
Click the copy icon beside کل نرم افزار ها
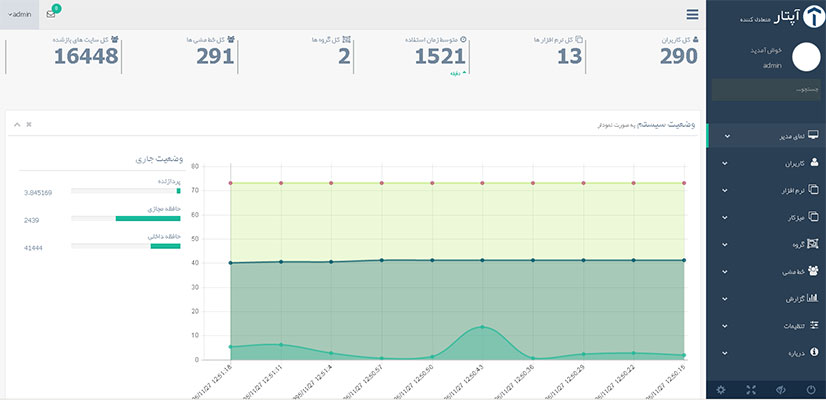pos(579,40)
